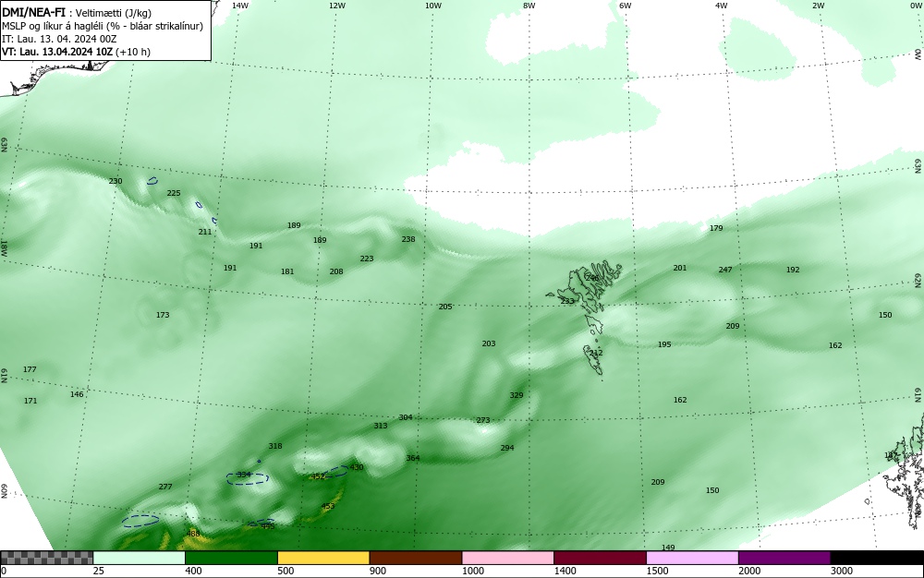
Task: Click the map value 364
Action: [x=413, y=458]
